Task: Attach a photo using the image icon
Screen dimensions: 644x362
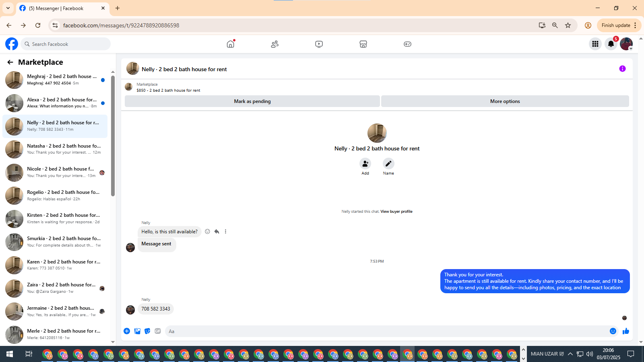Action: pos(137,331)
